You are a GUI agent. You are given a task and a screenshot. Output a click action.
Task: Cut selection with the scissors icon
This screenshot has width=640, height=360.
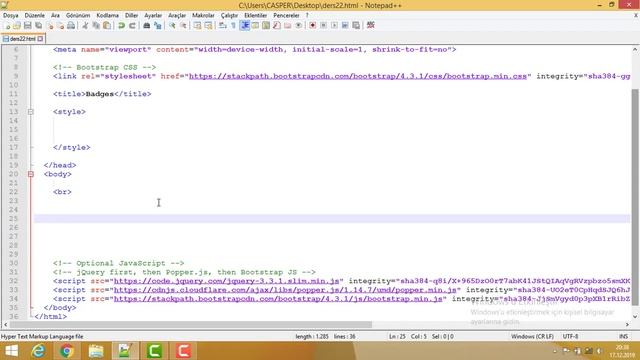[x=85, y=25]
